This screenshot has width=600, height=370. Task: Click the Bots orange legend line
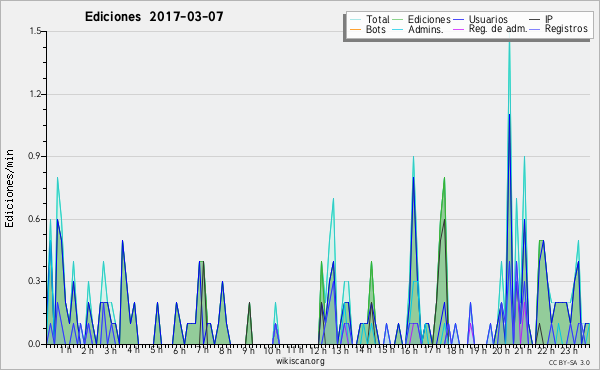click(355, 29)
